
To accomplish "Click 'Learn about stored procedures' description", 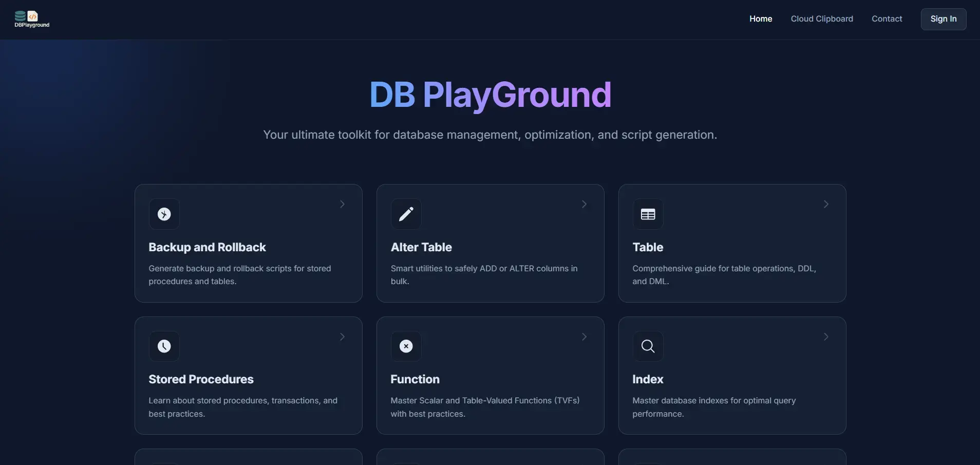I will 243,407.
